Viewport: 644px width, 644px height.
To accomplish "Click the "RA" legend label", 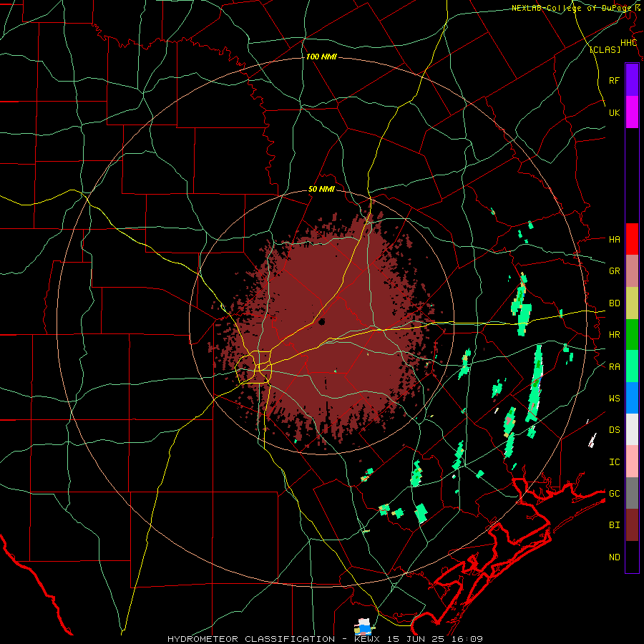I will click(614, 367).
